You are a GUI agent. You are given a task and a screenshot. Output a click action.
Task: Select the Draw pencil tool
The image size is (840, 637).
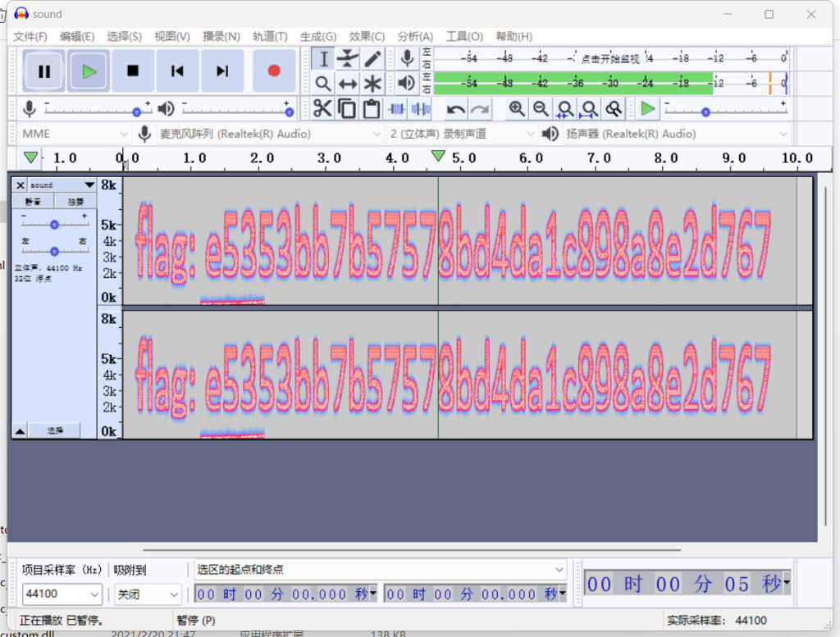click(372, 58)
